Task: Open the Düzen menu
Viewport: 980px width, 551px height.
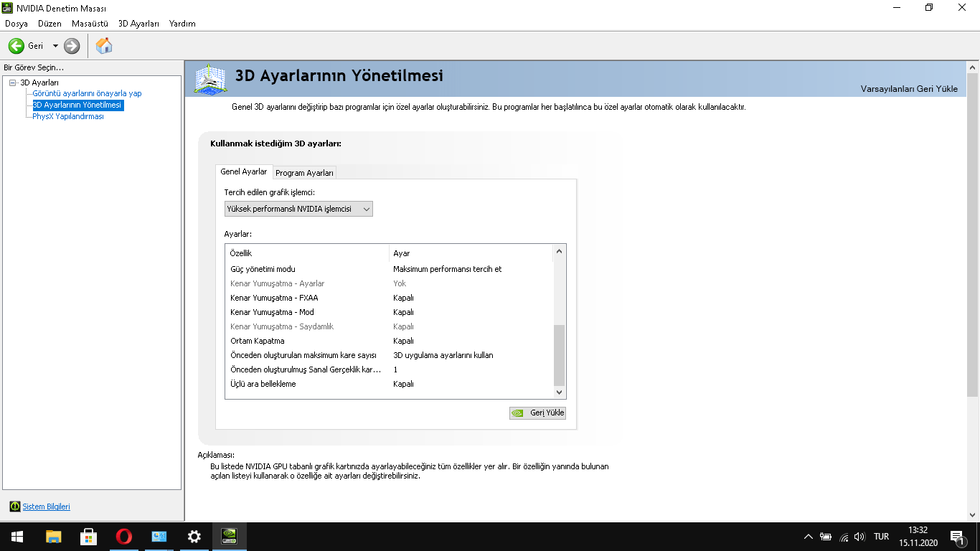Action: point(50,24)
